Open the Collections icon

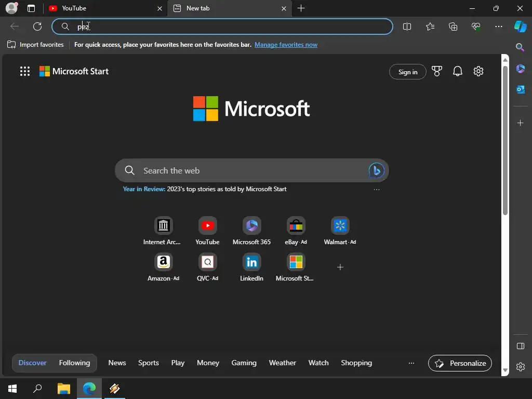pos(453,26)
